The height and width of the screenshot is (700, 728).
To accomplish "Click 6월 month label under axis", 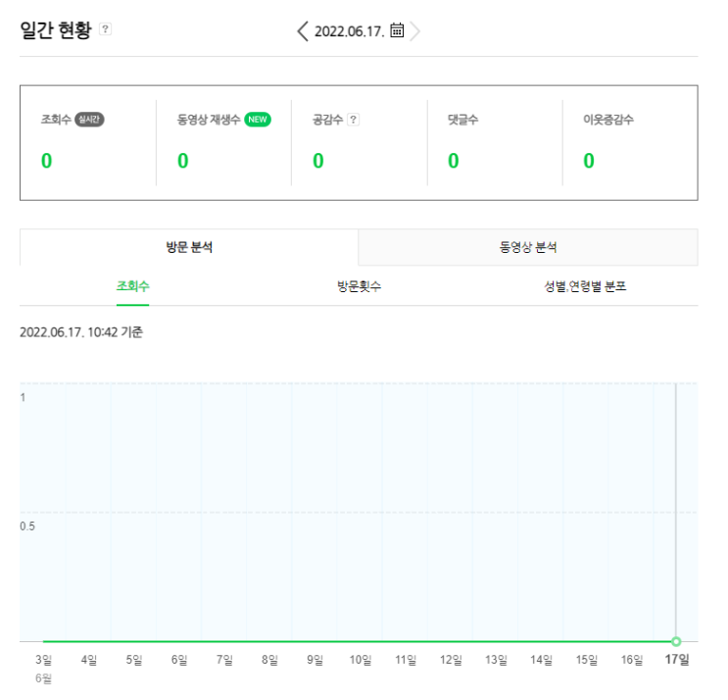I will (x=44, y=678).
